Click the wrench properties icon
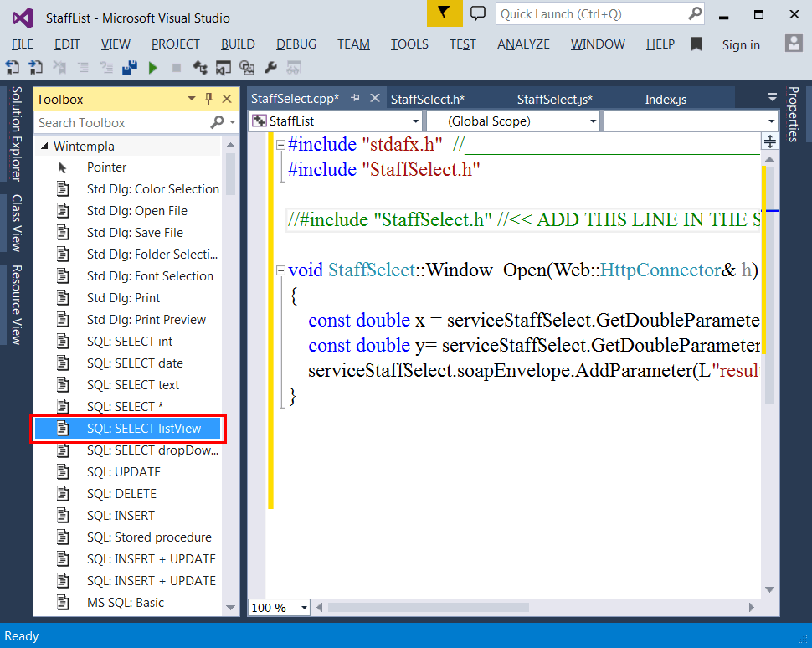Image resolution: width=812 pixels, height=648 pixels. (x=270, y=67)
